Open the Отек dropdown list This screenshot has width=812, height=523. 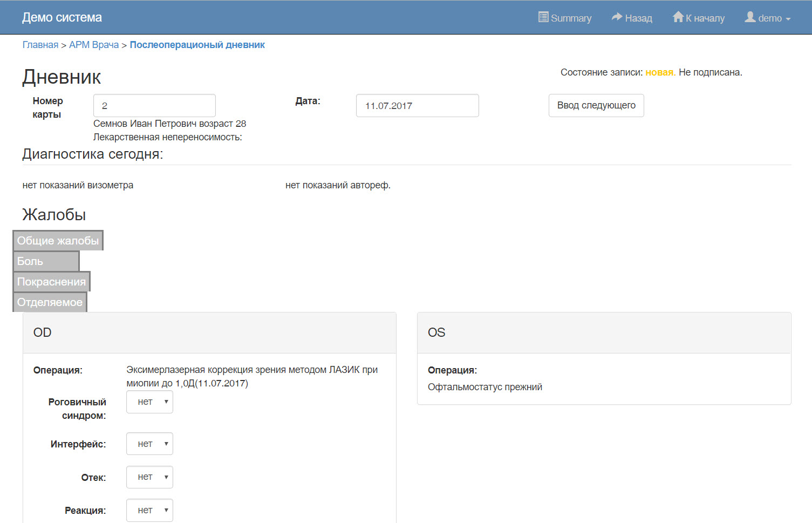click(149, 477)
